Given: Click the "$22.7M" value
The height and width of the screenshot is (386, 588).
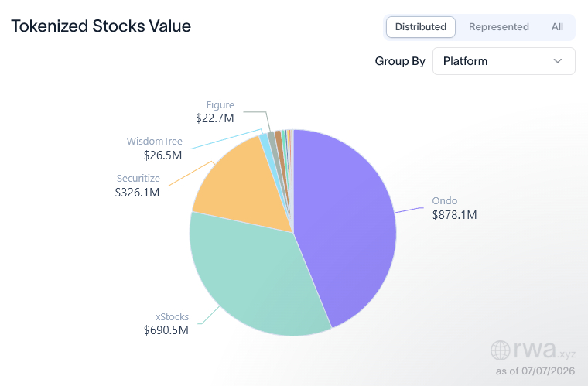Looking at the screenshot, I should click(215, 118).
